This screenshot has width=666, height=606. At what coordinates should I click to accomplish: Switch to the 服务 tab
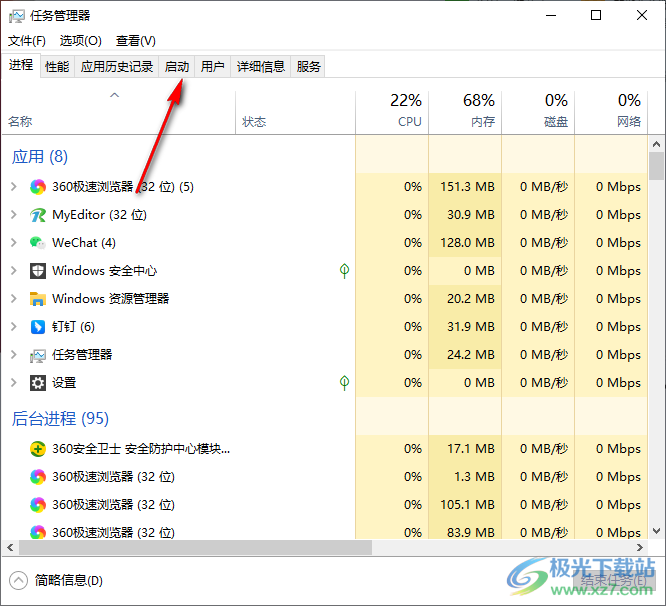coord(308,66)
